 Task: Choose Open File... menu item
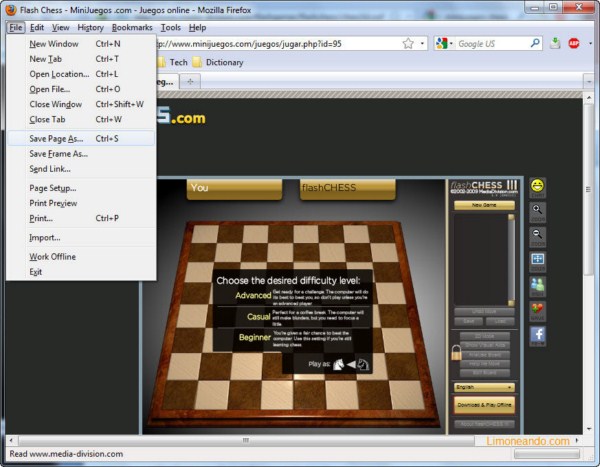(x=81, y=89)
